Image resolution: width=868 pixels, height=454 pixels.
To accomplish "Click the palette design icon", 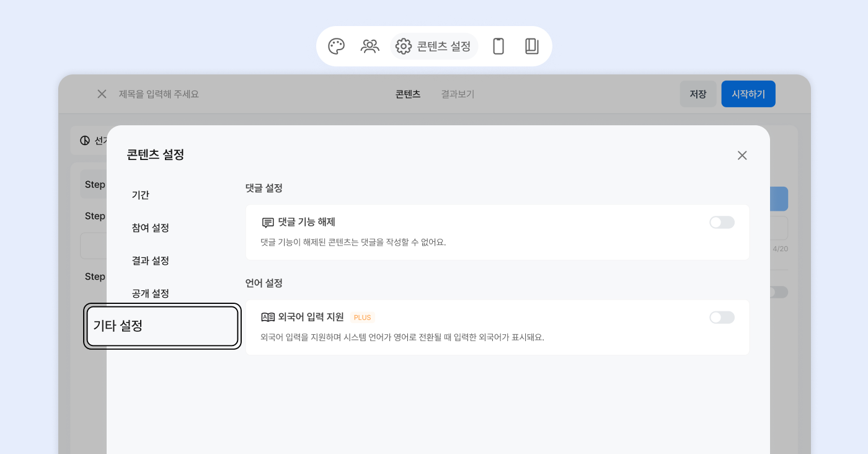I will (336, 47).
